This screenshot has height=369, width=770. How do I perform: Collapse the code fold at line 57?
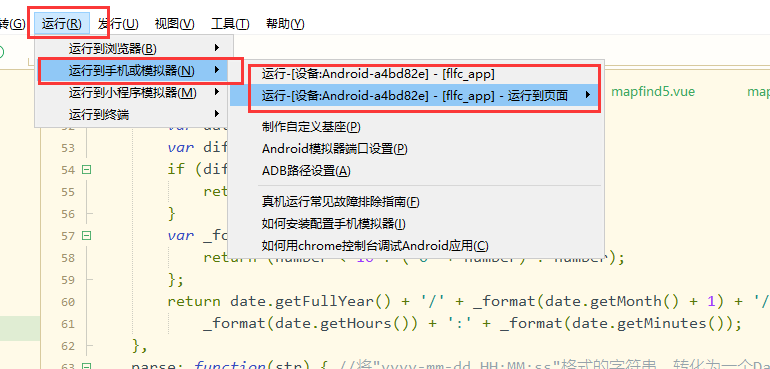click(86, 235)
